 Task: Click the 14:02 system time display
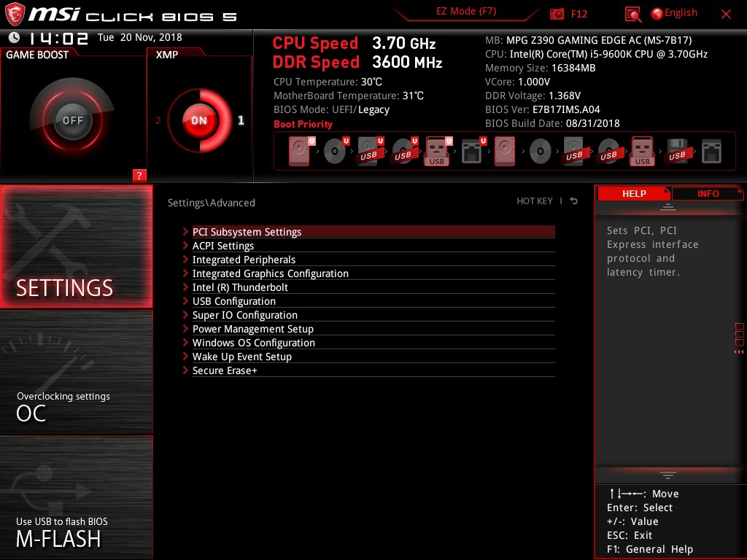click(x=58, y=38)
